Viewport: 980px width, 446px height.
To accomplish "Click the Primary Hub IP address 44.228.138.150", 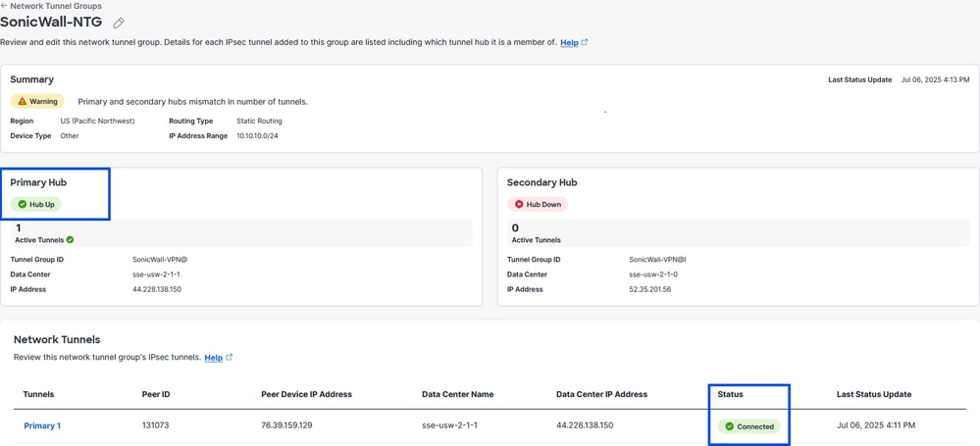I will click(157, 289).
